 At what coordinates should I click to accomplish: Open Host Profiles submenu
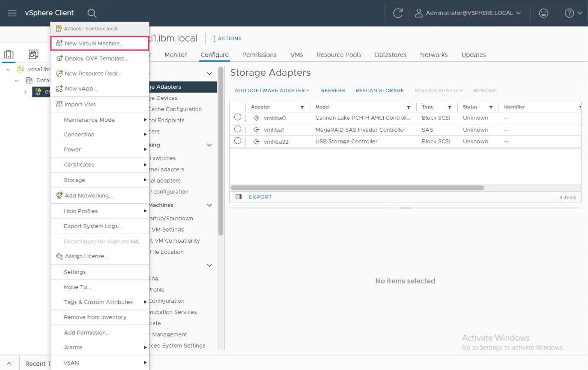[x=100, y=211]
